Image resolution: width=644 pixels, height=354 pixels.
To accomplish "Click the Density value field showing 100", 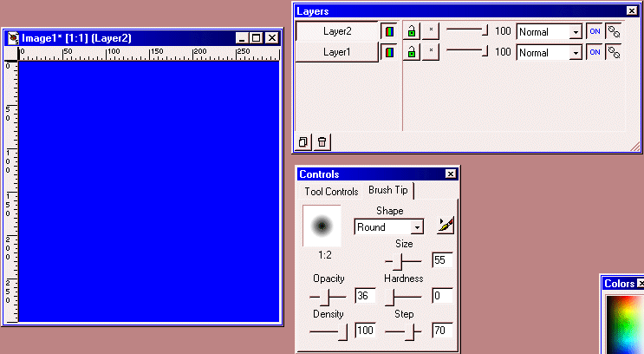I will 365,331.
